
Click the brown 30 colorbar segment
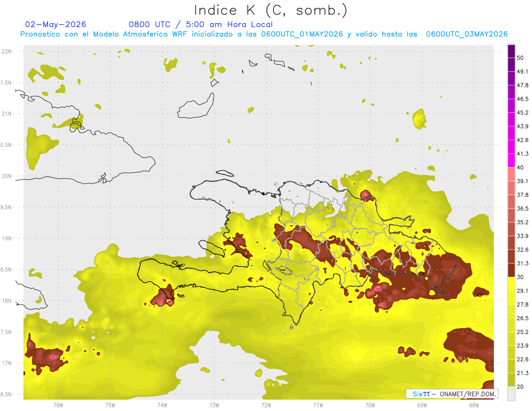click(x=511, y=270)
